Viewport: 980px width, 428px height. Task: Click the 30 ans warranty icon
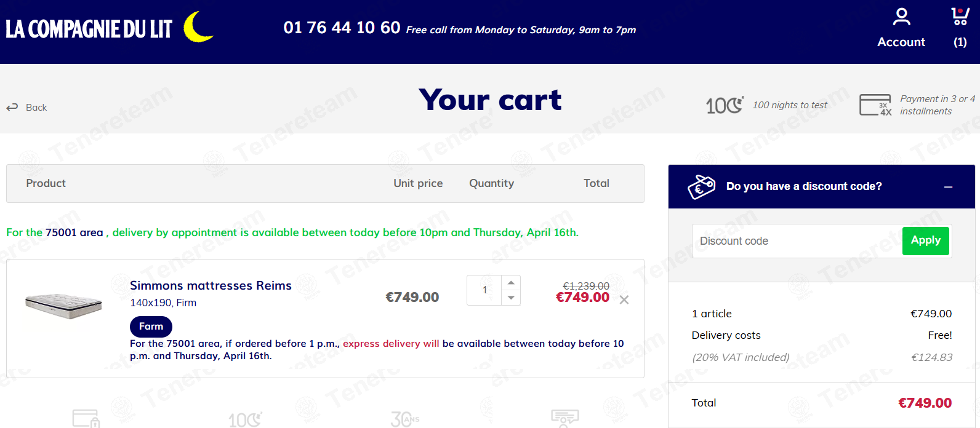click(x=405, y=419)
